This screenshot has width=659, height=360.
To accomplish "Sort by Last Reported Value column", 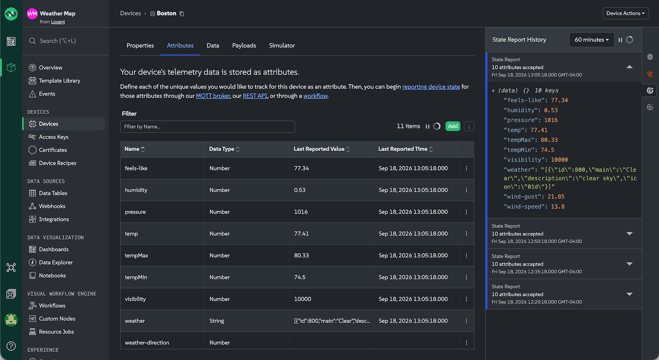I will pos(322,150).
